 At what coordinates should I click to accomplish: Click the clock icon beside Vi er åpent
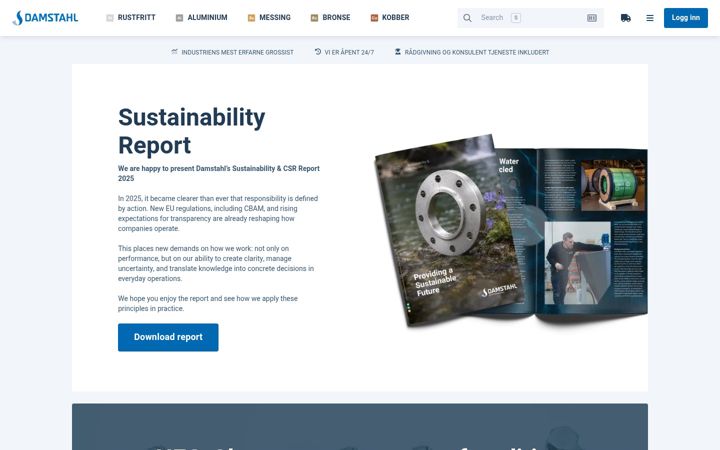(318, 52)
